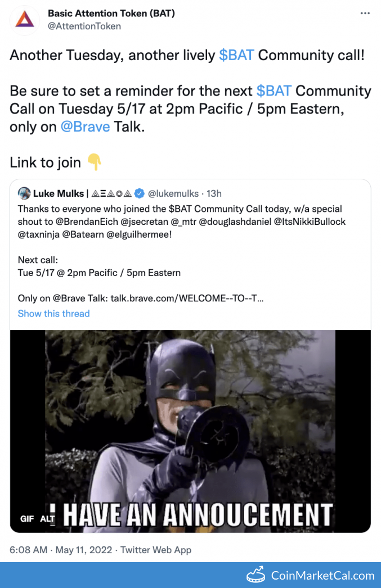The width and height of the screenshot is (381, 588).
Task: Open the @lukemulks handle in quoted tweet
Action: [173, 193]
